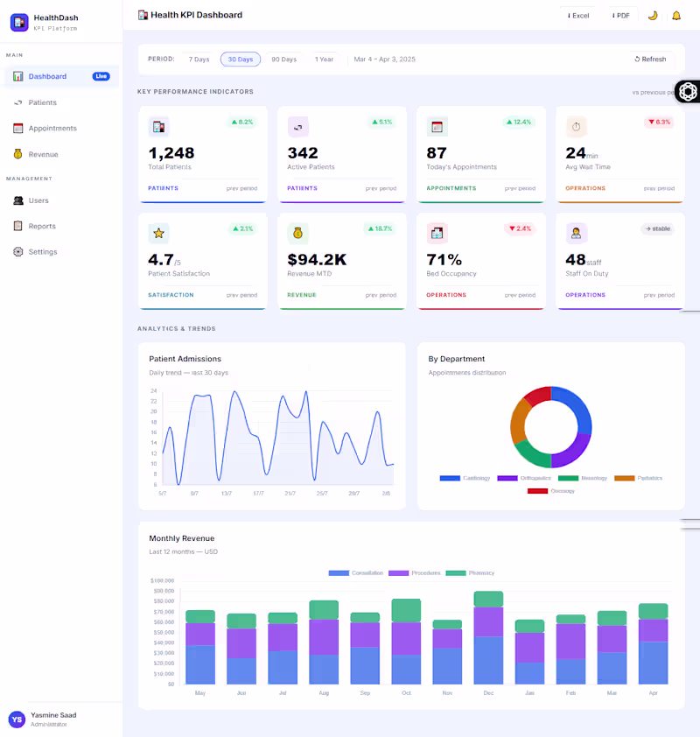The height and width of the screenshot is (737, 700).
Task: Navigate to Users management
Action: tap(61, 200)
